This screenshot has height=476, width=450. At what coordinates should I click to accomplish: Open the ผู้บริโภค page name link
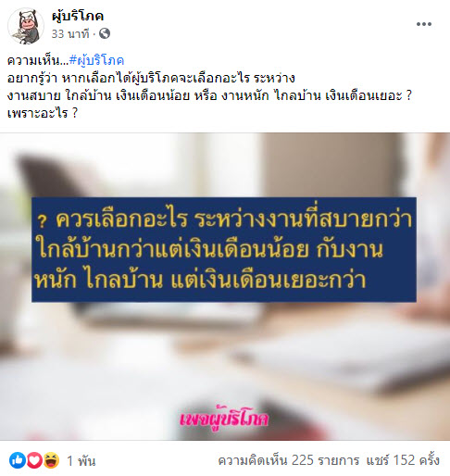[x=78, y=16]
